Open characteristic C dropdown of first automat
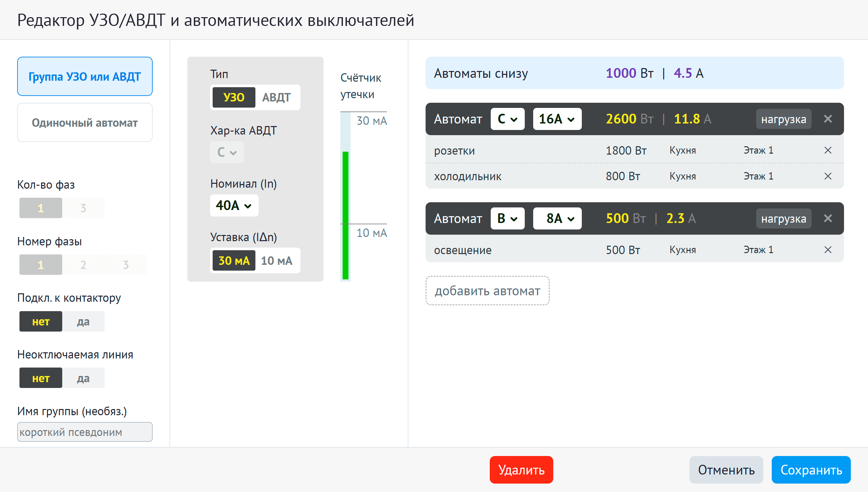 [x=508, y=119]
